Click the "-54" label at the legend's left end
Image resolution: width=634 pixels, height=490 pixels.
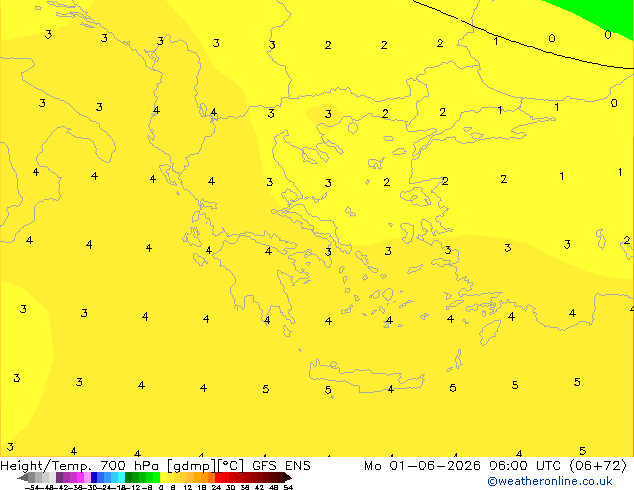pos(32,487)
